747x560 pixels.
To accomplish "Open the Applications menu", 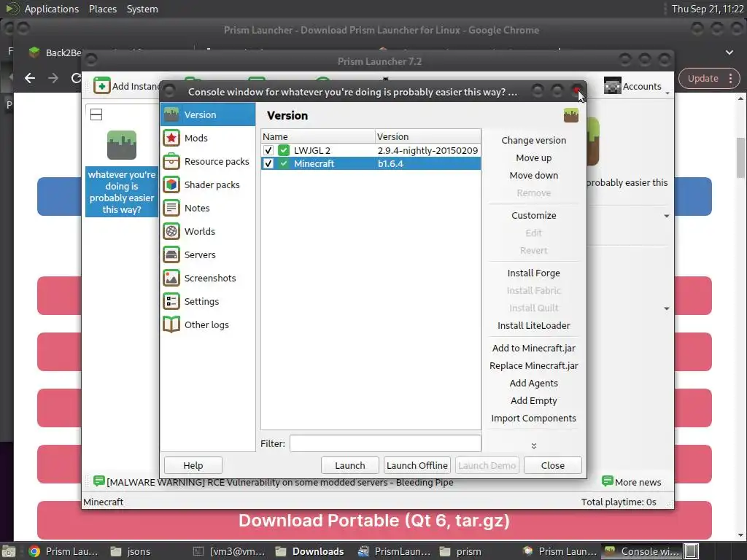I will pos(52,9).
